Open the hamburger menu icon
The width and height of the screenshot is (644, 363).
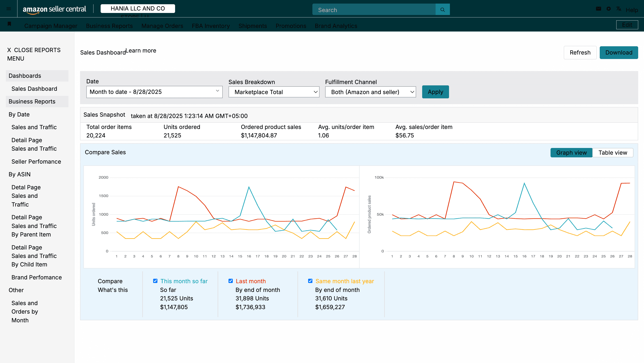[x=8, y=9]
